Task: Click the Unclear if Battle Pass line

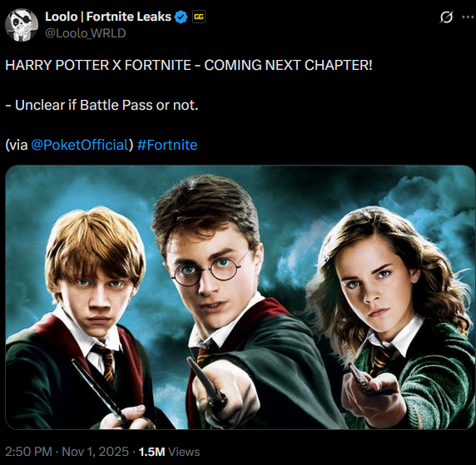Action: [102, 105]
